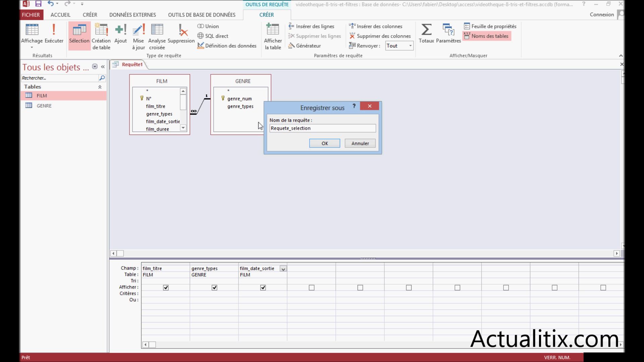This screenshot has height=362, width=644.
Task: Click Insérer des lignes
Action: coord(311,26)
